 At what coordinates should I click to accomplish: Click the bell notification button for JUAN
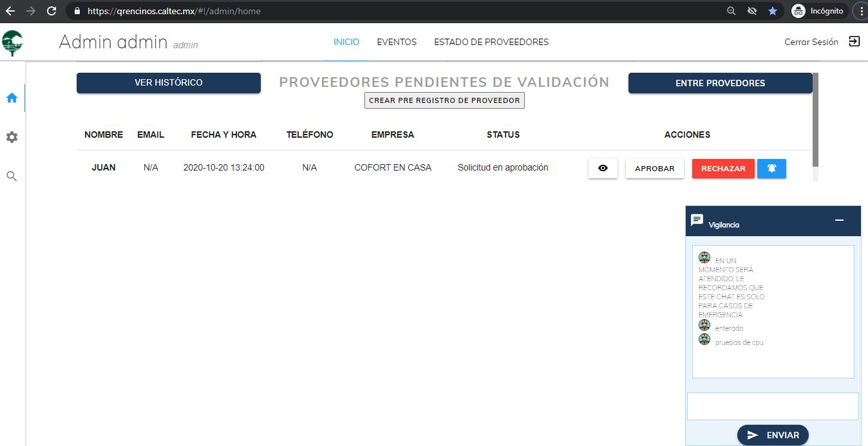coord(771,169)
